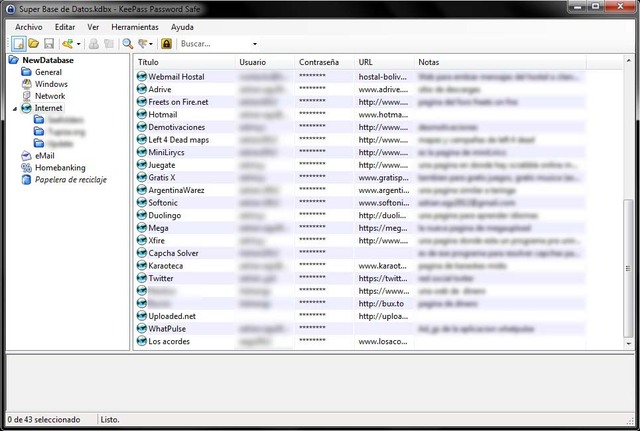
Task: Select the NewDatabase root group
Action: click(48, 60)
